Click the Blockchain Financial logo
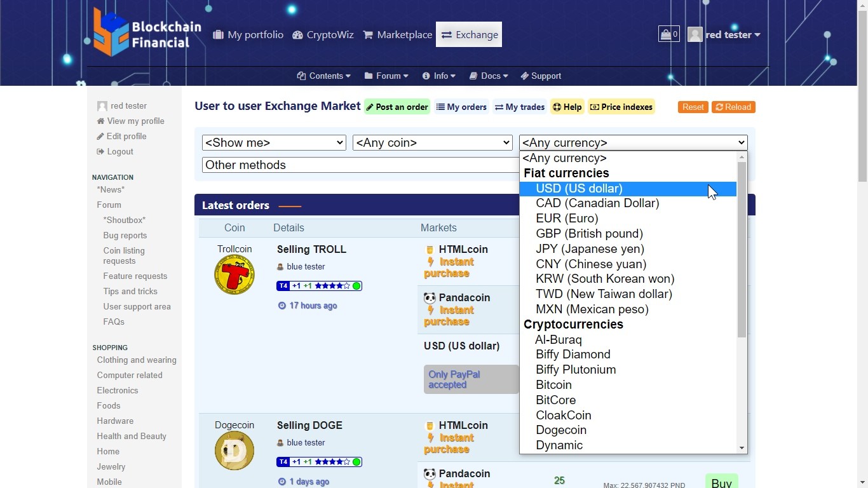The width and height of the screenshot is (868, 488). [147, 33]
